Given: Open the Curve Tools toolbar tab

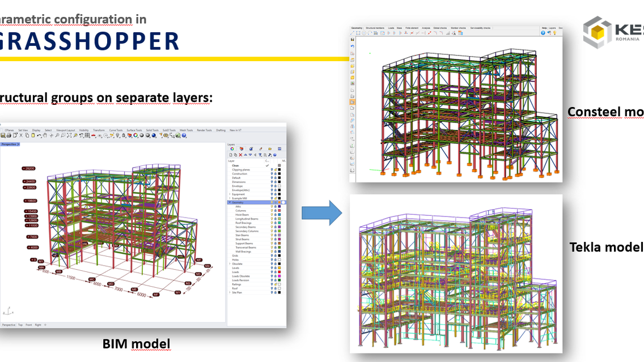Looking at the screenshot, I should (x=116, y=130).
